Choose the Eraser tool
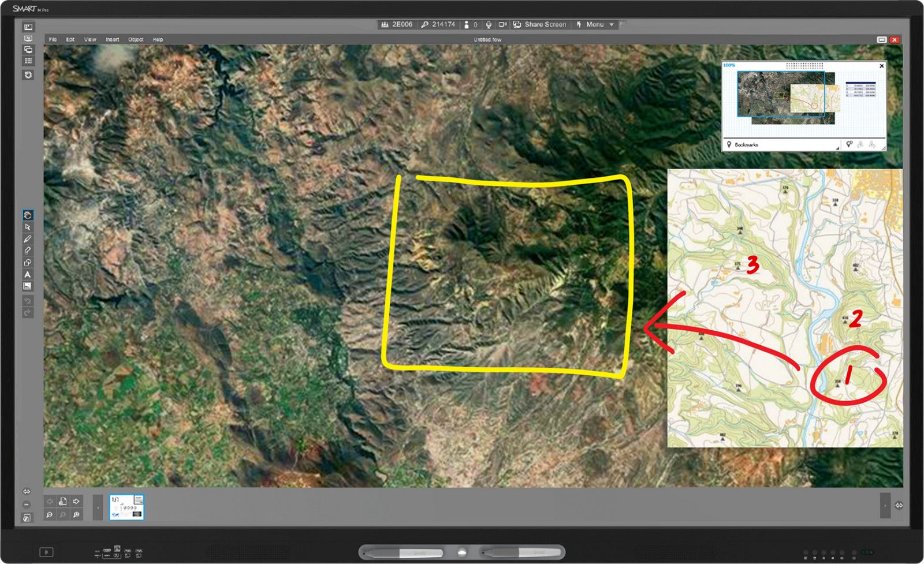Viewport: 924px width, 564px height. (27, 251)
